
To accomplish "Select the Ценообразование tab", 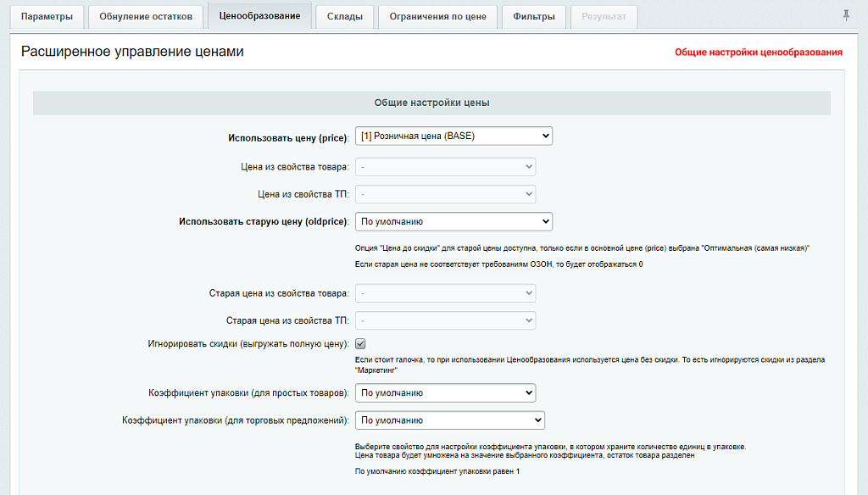I will coord(259,16).
